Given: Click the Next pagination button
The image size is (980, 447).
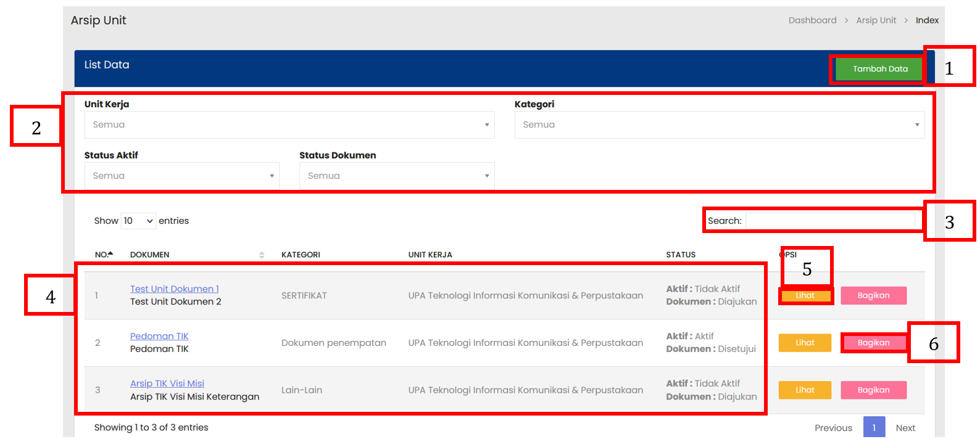Looking at the screenshot, I should pos(905,428).
